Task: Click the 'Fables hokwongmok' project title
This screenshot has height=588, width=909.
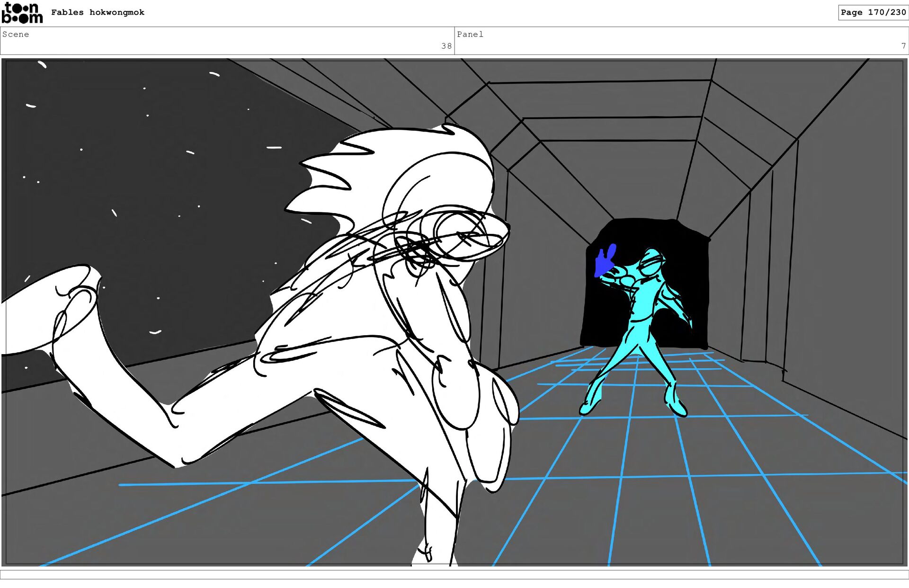Action: point(98,12)
